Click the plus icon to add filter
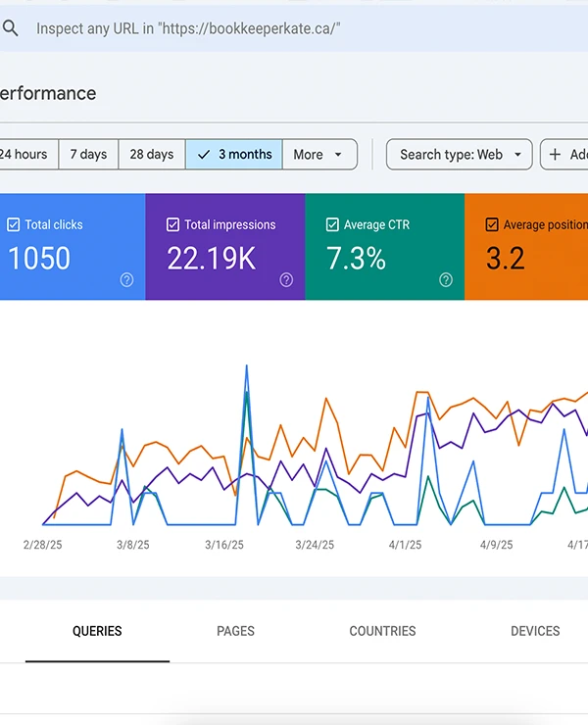The image size is (588, 725). (x=556, y=155)
